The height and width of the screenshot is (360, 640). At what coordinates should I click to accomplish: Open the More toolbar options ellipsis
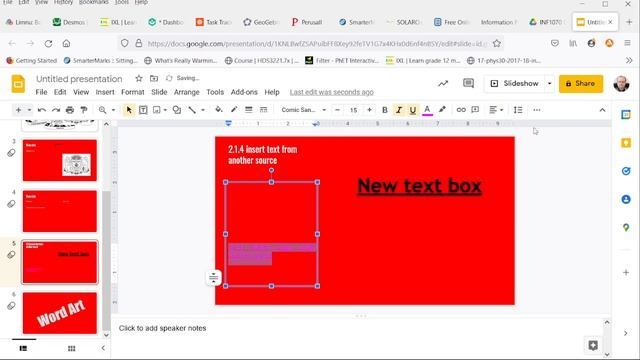(x=537, y=110)
